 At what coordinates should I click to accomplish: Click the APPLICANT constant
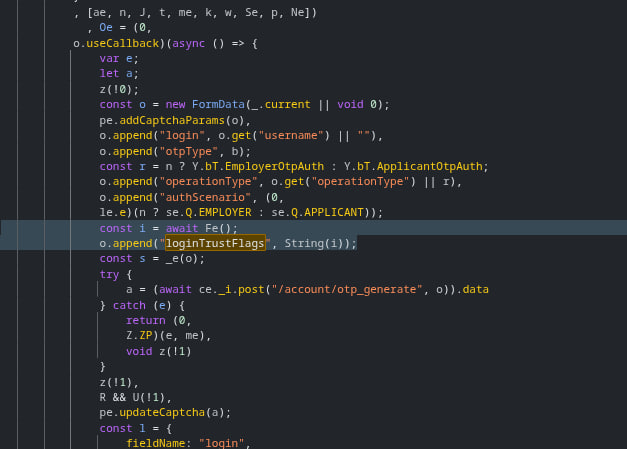pos(333,212)
